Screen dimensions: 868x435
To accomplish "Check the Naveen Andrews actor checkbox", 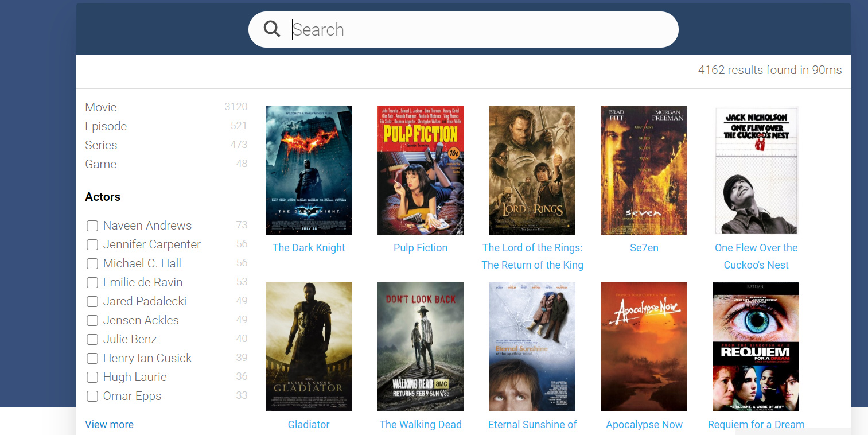I will point(92,226).
